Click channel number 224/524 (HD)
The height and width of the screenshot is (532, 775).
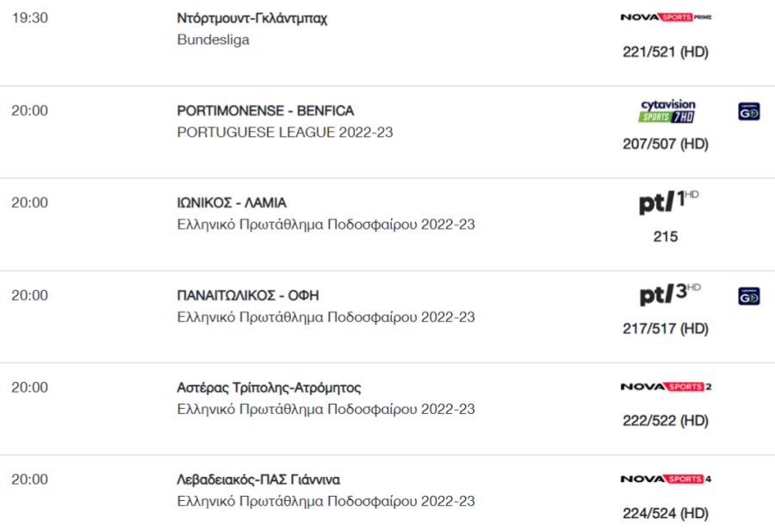[x=666, y=514]
